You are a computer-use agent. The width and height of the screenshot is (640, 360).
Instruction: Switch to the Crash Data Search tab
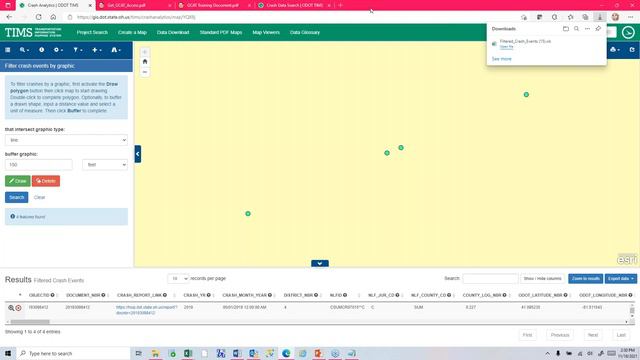294,5
